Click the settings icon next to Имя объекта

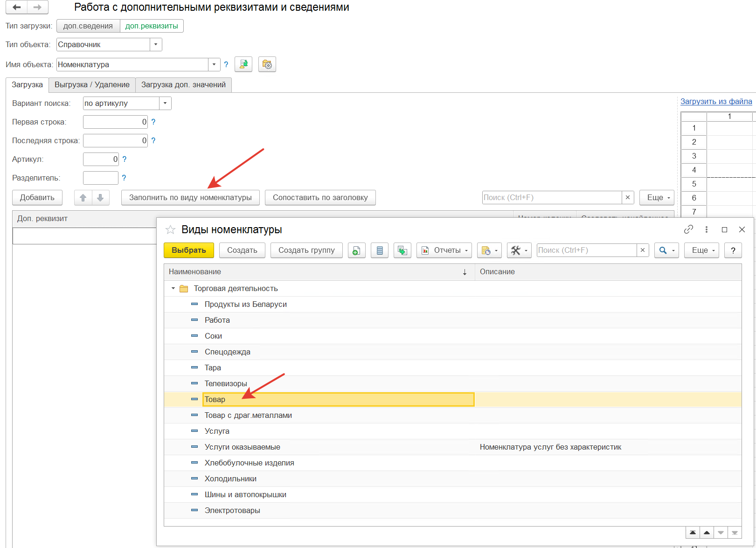coord(267,64)
